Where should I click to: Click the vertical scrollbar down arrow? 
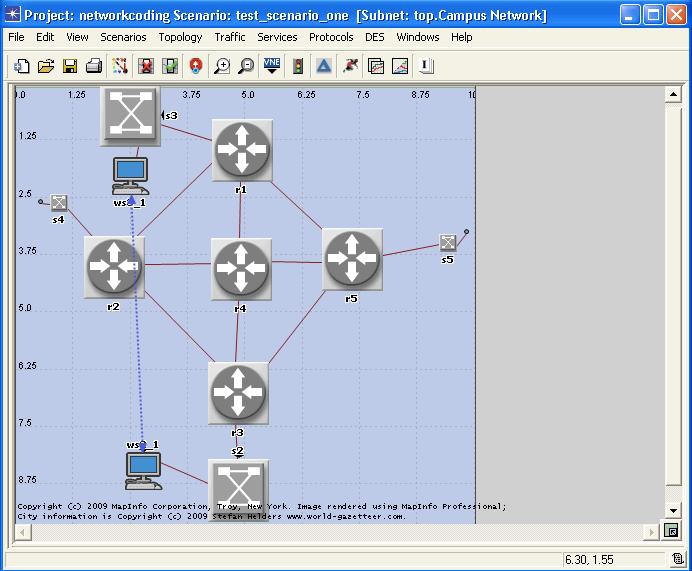click(x=673, y=511)
